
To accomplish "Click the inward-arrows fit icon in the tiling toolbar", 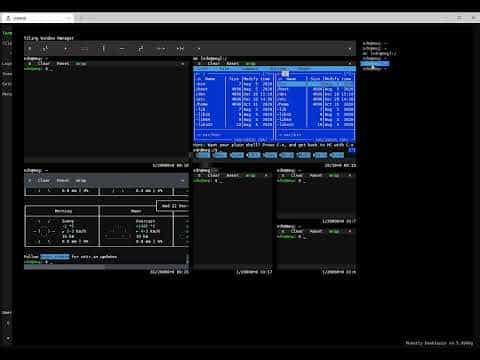I will [180, 49].
